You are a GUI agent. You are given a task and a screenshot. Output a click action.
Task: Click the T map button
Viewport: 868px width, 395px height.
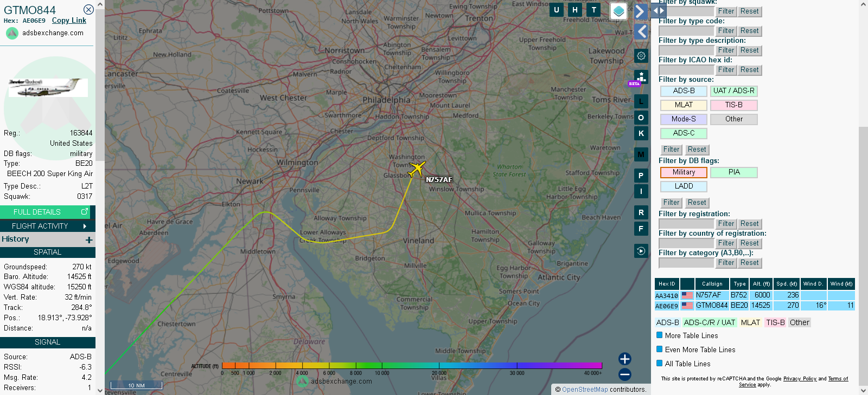[594, 10]
